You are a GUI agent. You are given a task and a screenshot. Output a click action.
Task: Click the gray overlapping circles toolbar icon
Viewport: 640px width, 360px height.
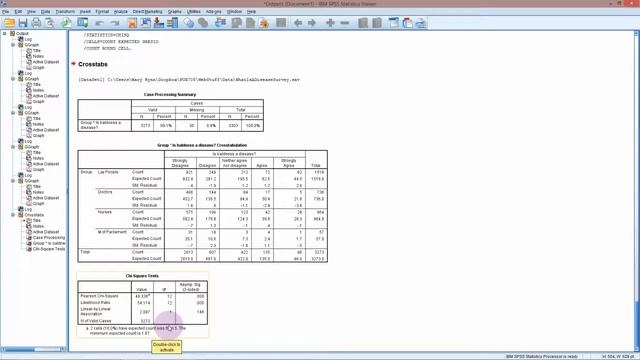(x=203, y=23)
